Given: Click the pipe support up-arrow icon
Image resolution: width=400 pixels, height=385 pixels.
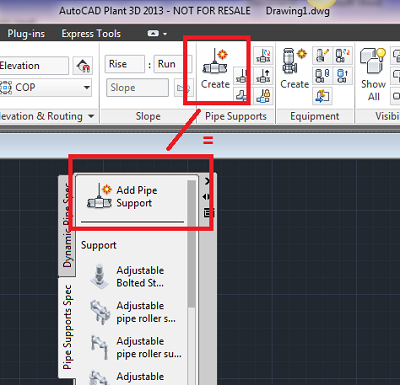Looking at the screenshot, I should click(263, 76).
